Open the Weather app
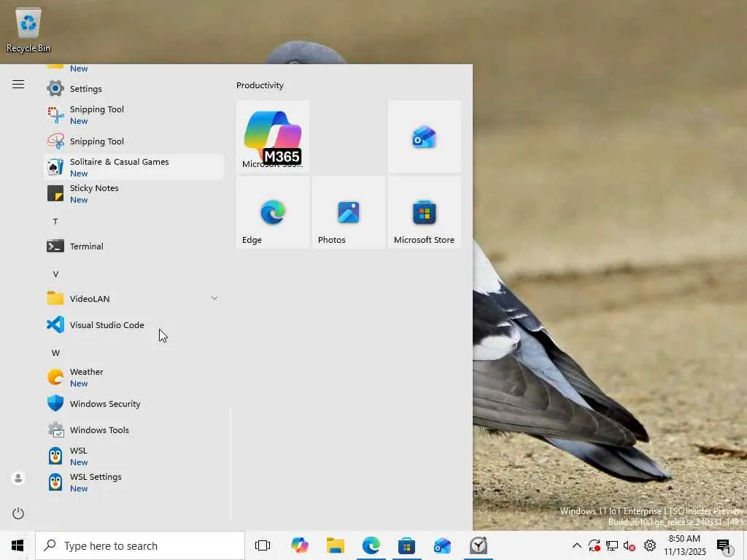747x560 pixels. 134,377
